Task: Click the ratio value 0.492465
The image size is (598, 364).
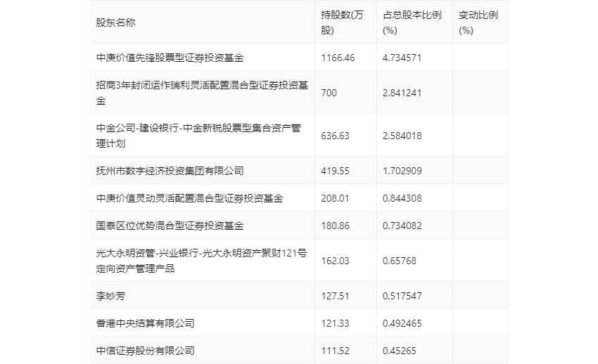Action: click(402, 323)
